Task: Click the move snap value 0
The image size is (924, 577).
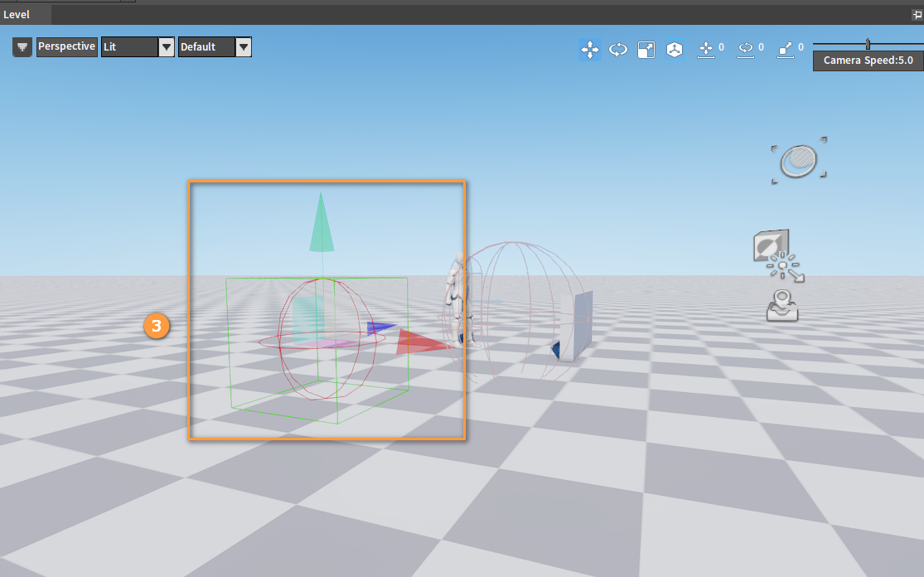Action: (721, 47)
